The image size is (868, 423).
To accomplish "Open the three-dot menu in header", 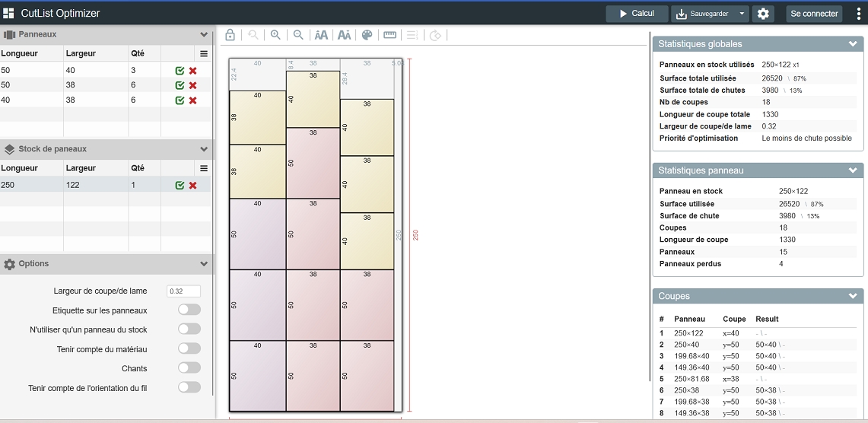I will 859,14.
